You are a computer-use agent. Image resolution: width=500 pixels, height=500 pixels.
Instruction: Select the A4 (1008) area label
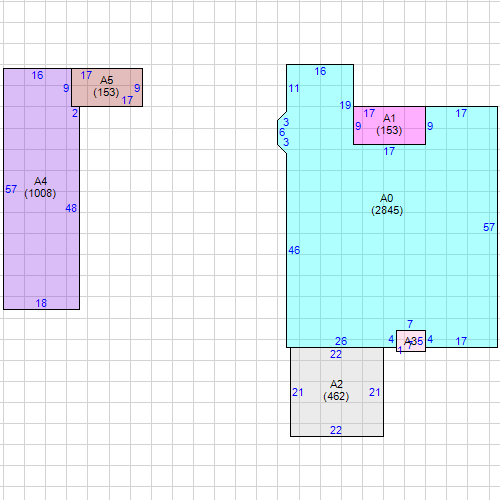pyautogui.click(x=40, y=187)
